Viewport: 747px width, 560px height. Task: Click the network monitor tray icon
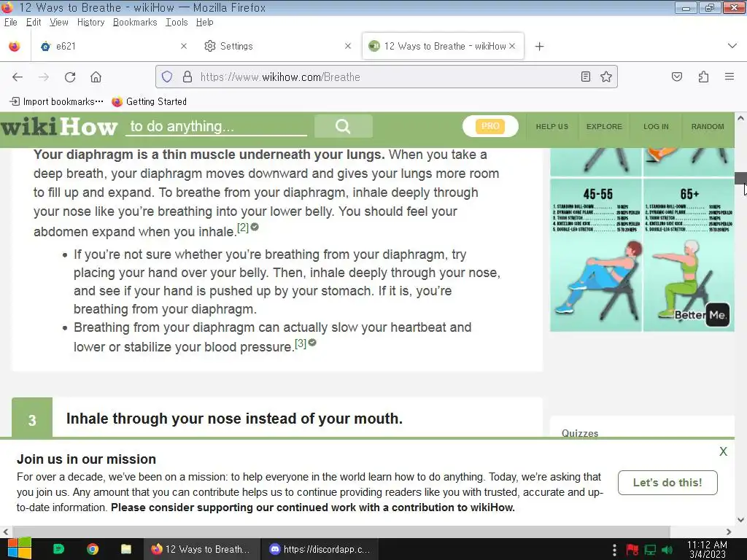point(650,550)
